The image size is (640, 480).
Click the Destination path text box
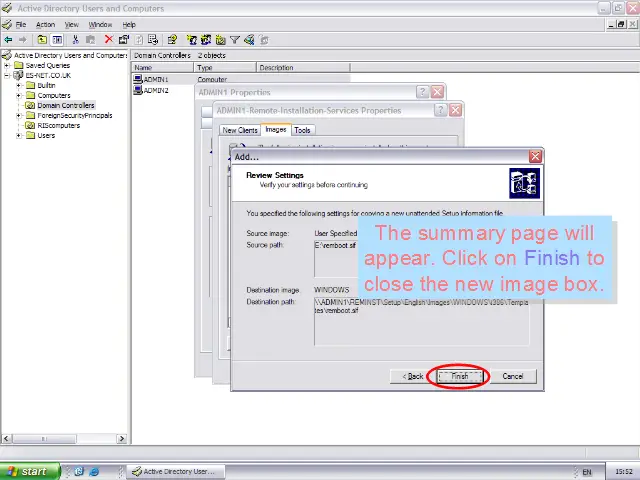pyautogui.click(x=422, y=321)
